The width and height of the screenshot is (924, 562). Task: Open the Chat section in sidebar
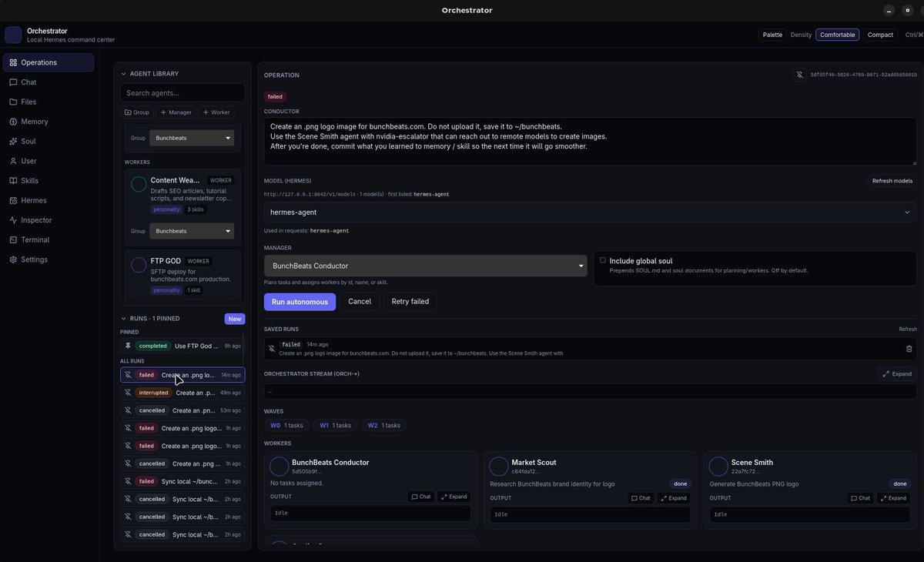pos(49,82)
